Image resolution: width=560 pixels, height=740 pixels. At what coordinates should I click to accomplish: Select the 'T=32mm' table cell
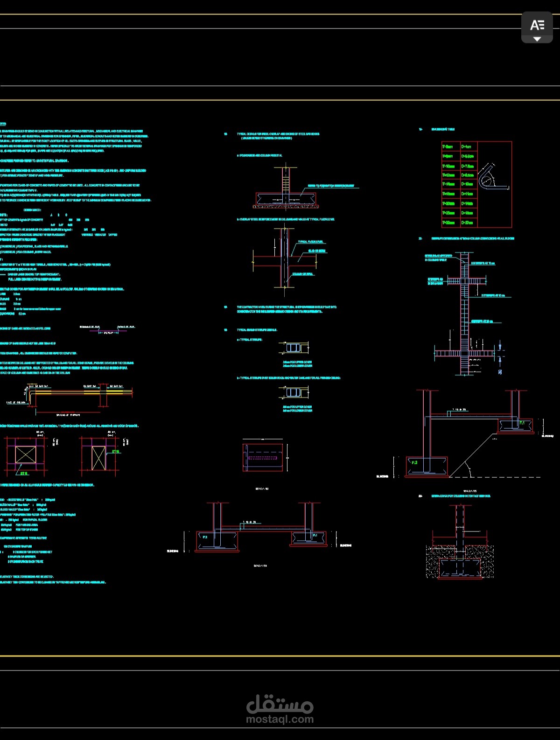click(451, 223)
